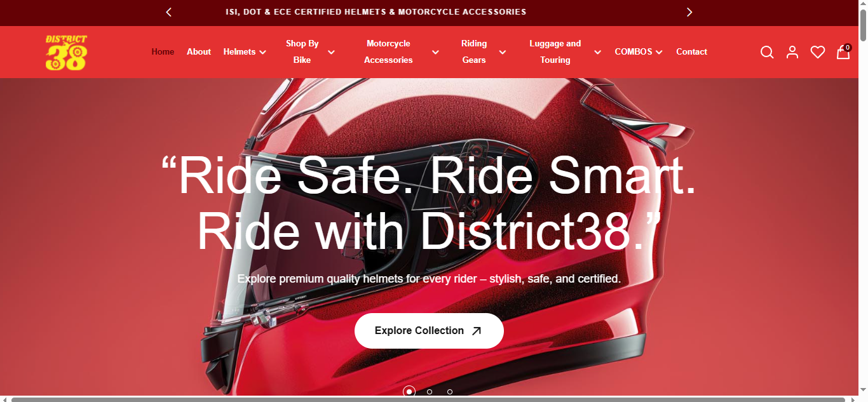The height and width of the screenshot is (402, 868).
Task: Expand the Shop By Bike chevron
Action: [x=331, y=52]
